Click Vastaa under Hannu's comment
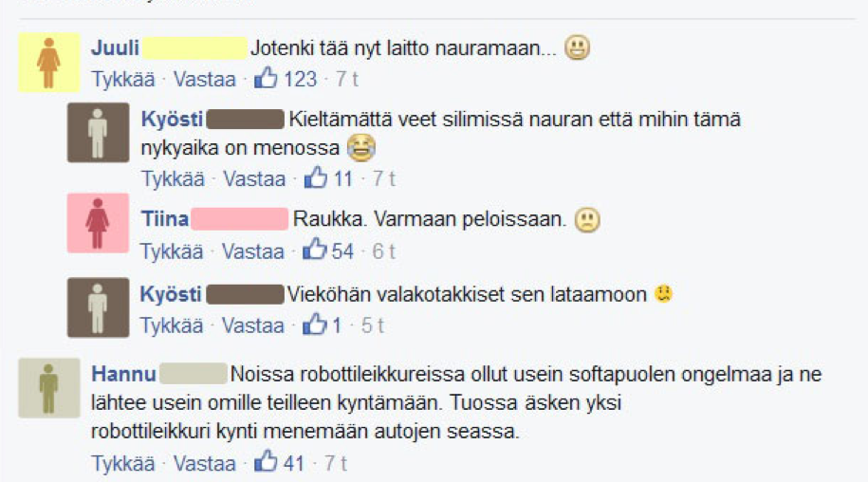The height and width of the screenshot is (482, 868). tap(204, 463)
